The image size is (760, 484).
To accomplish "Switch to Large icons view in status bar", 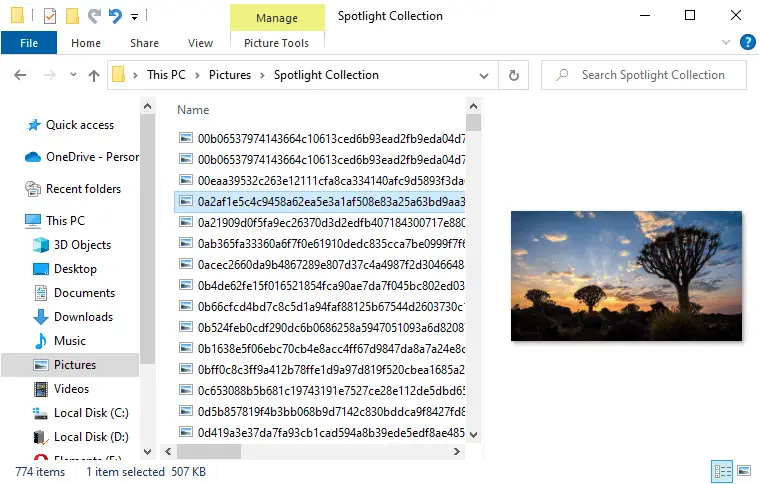I will tap(744, 470).
